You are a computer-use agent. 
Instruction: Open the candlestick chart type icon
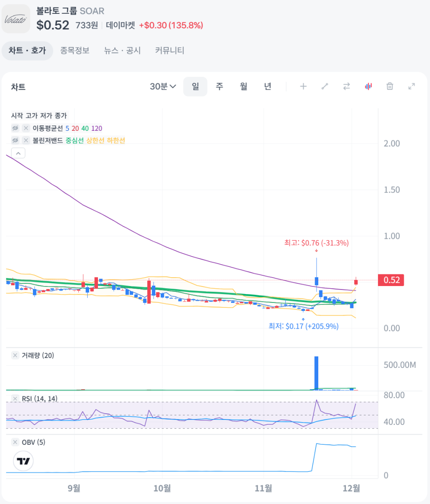[368, 86]
